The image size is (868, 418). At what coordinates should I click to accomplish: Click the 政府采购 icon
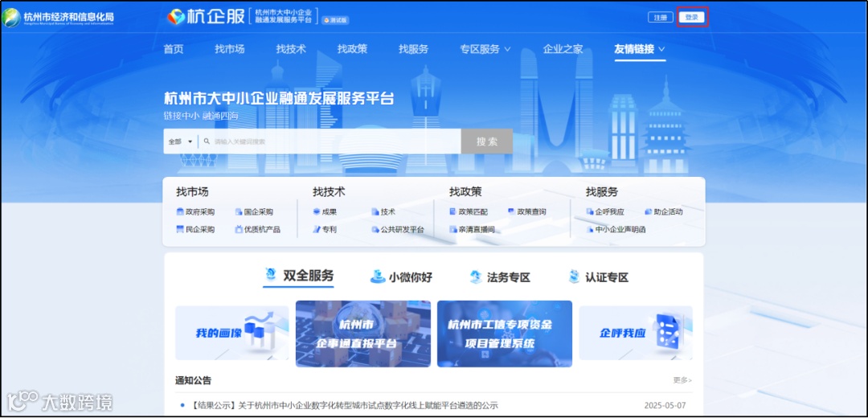[180, 211]
